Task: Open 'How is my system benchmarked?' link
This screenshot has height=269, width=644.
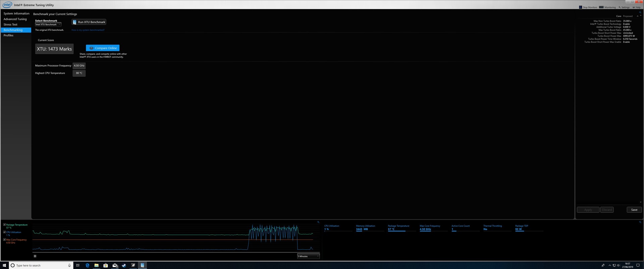Action: [x=88, y=30]
